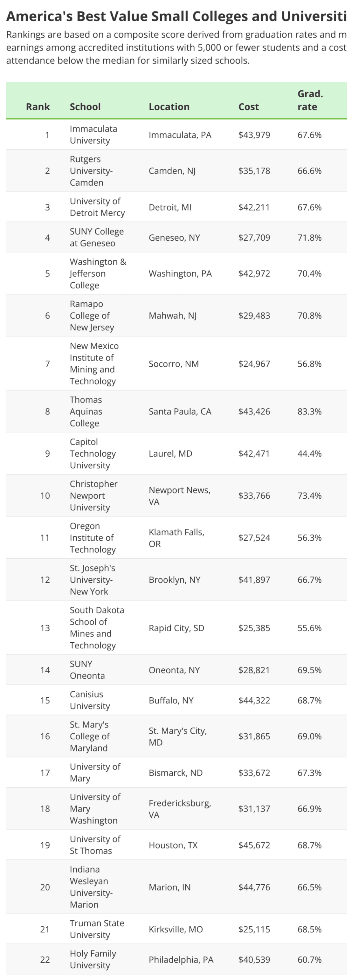Screen dimensions: 347x980
Task: Select the page title heading text
Action: click(x=176, y=16)
